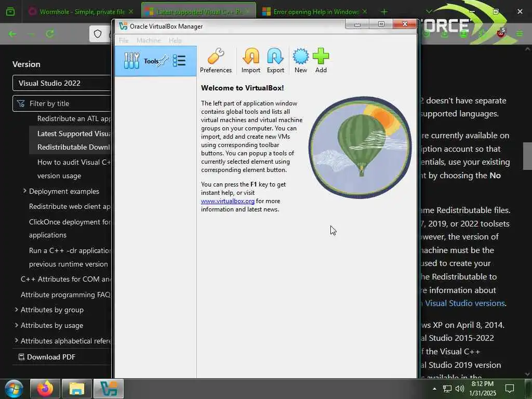Viewport: 532px width, 399px height.
Task: Open ClickOnce deployment article
Action: click(70, 229)
